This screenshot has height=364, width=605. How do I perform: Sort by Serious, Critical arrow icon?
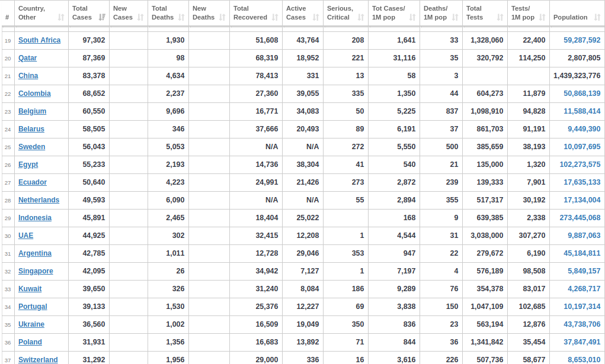click(361, 17)
